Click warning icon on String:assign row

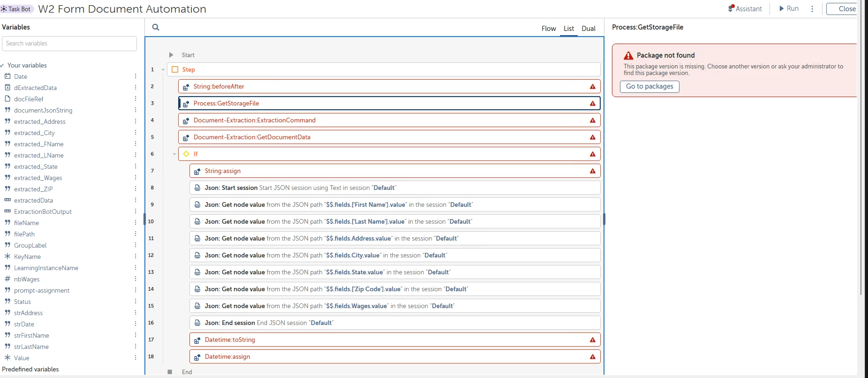click(x=593, y=171)
